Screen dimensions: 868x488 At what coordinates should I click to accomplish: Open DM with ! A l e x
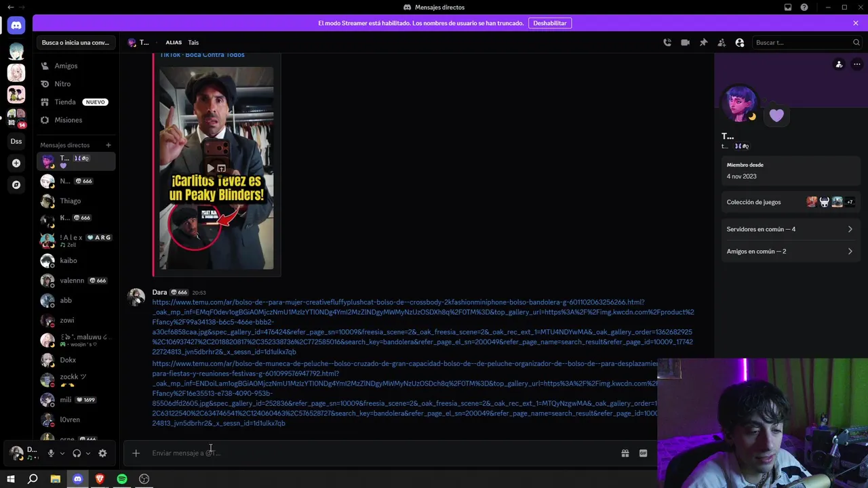(x=76, y=241)
